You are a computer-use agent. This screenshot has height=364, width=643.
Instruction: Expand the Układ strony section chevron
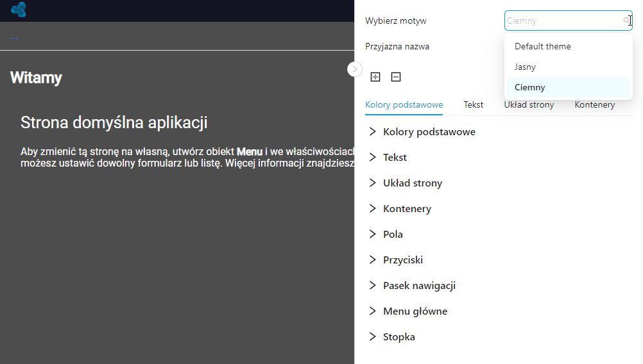372,183
